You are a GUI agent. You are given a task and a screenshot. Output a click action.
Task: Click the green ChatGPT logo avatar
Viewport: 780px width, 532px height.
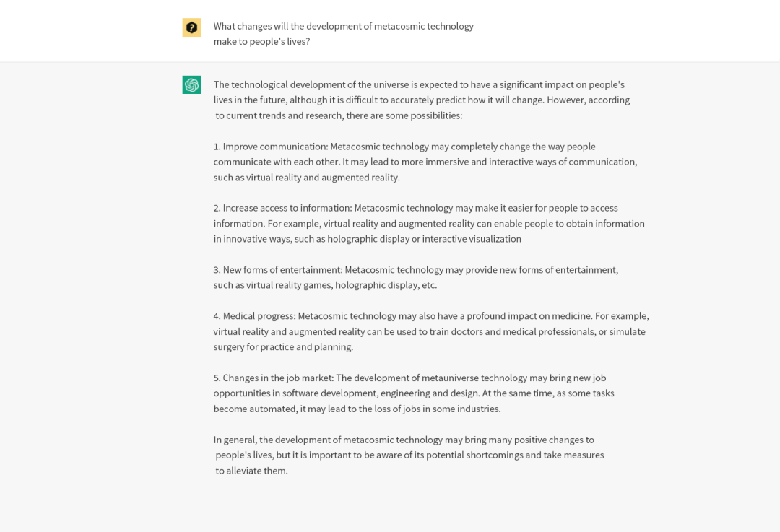[191, 85]
